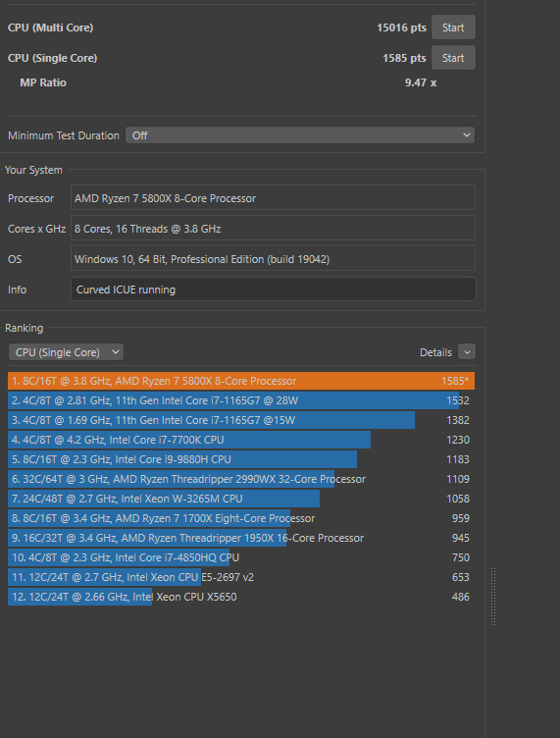Screen dimensions: 560x738
Task: Open the CPU (Single Core) ranking dropdown
Action: pyautogui.click(x=66, y=352)
